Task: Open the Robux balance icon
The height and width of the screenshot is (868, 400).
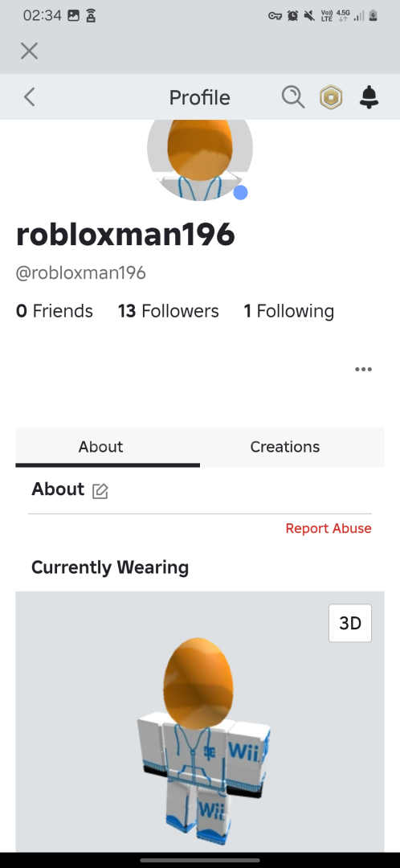Action: 331,98
